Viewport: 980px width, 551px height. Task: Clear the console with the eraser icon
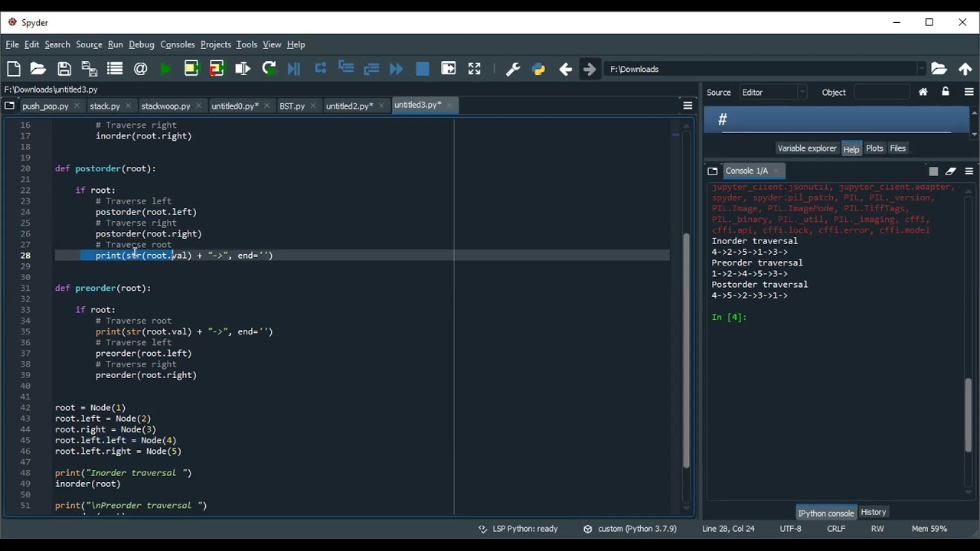[951, 171]
